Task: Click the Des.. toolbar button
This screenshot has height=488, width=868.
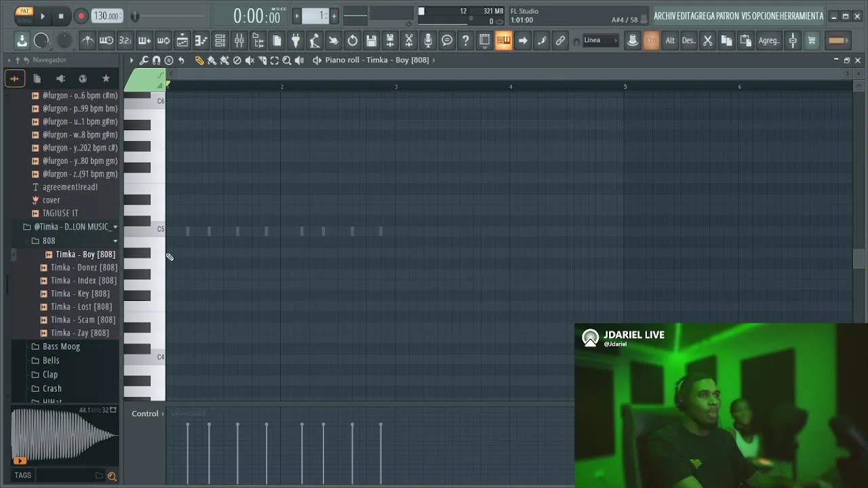Action: pos(689,41)
